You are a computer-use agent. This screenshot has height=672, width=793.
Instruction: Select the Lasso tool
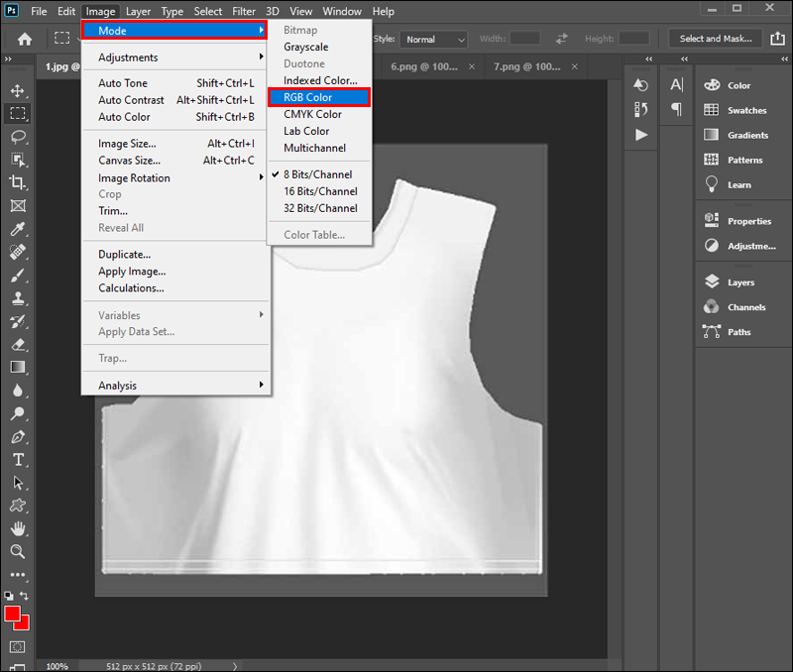[x=18, y=136]
